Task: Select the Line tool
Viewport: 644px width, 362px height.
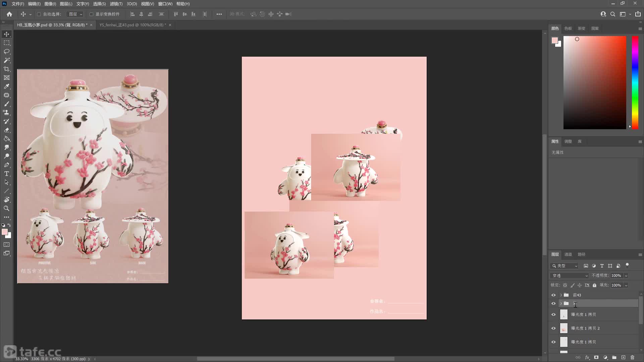Action: tap(7, 191)
